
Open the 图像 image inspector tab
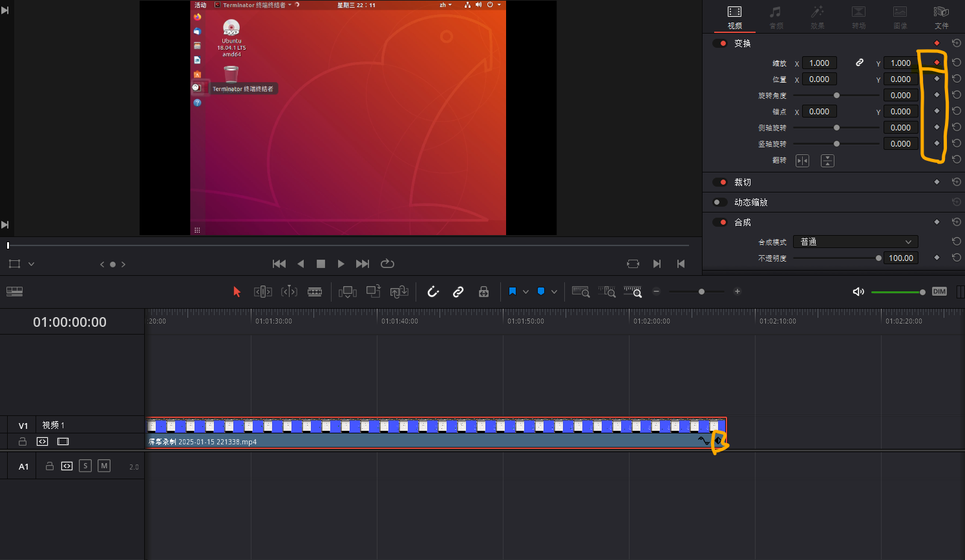pos(900,17)
